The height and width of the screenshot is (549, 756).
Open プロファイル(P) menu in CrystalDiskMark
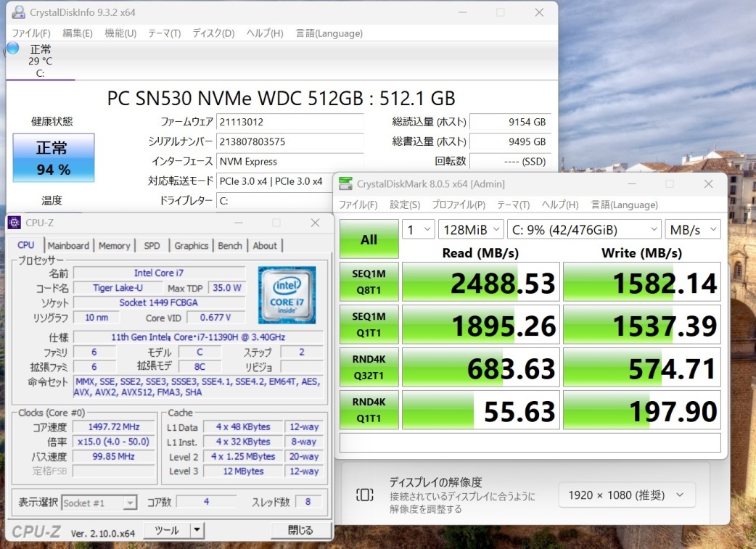(459, 205)
